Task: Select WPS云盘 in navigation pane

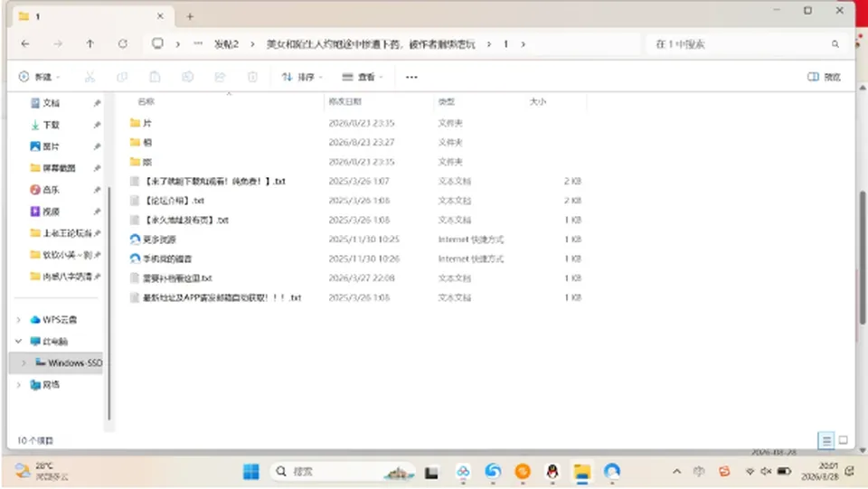Action: (60, 320)
